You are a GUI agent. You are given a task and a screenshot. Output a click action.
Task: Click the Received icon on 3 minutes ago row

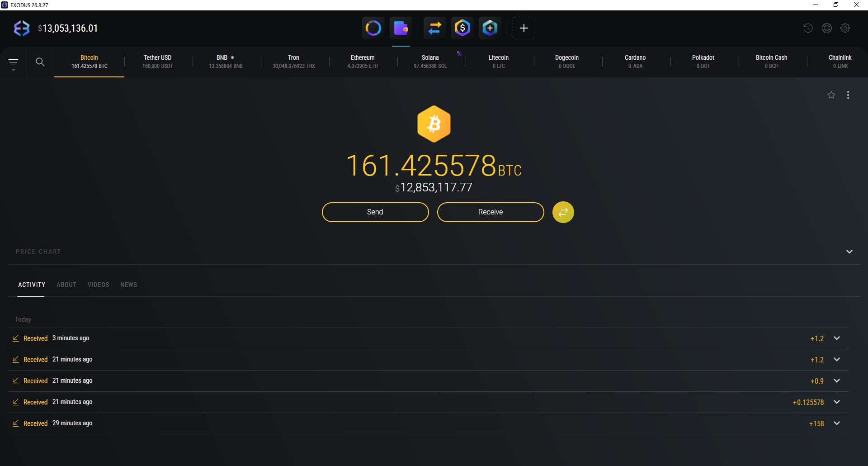[16, 338]
